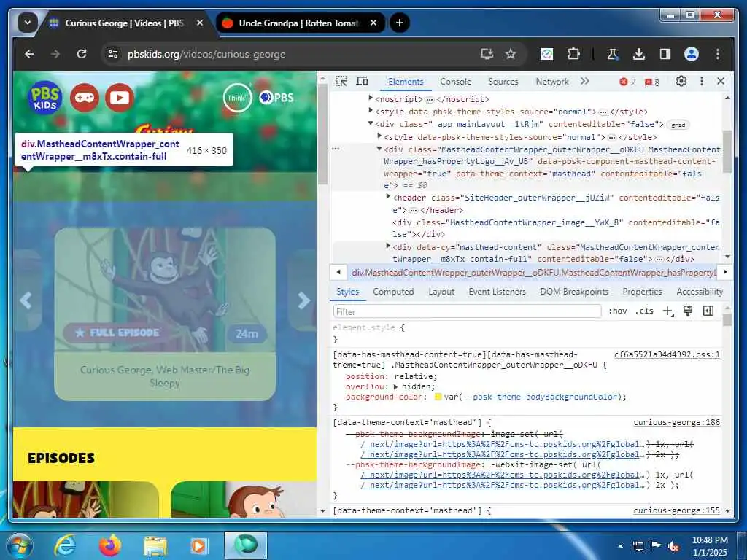
Task: Expand the overflow hidden shorthand triangle
Action: 395,386
